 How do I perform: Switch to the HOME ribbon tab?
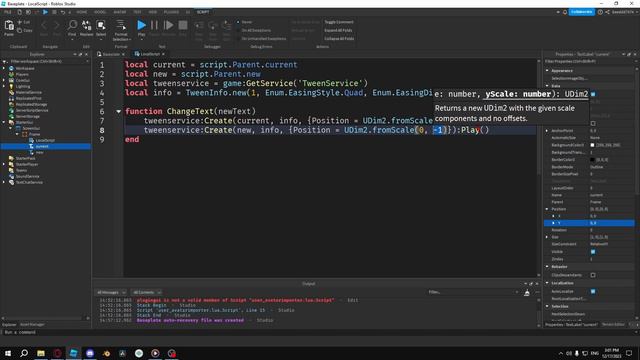click(82, 12)
